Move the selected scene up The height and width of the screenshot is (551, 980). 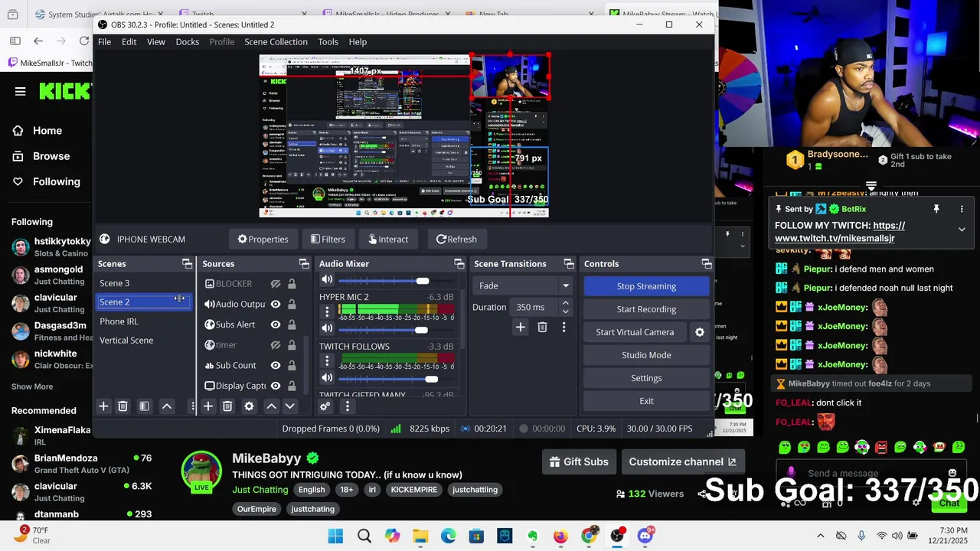[x=166, y=406]
